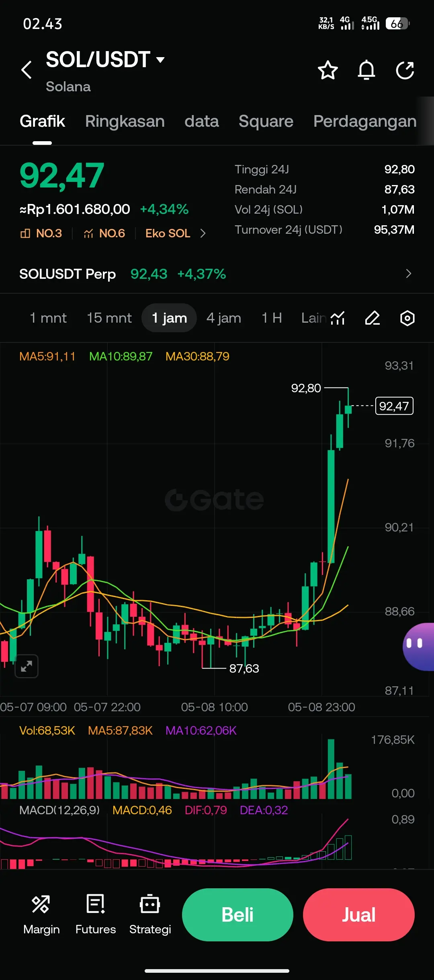The image size is (434, 980).
Task: Tap the MA10:89,87 indicator label
Action: (121, 356)
